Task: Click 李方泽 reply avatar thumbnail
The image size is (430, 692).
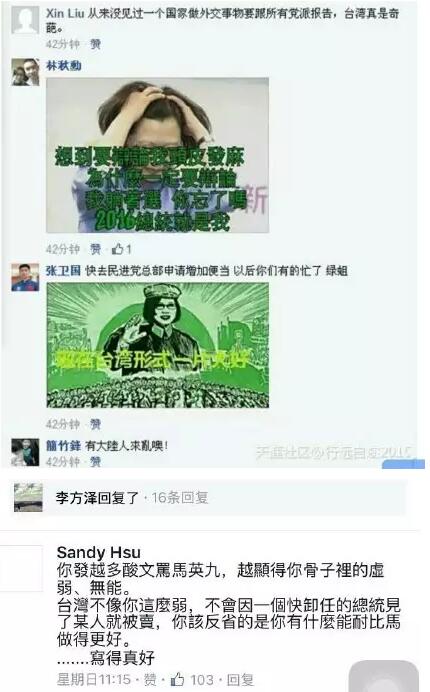Action: pyautogui.click(x=28, y=497)
